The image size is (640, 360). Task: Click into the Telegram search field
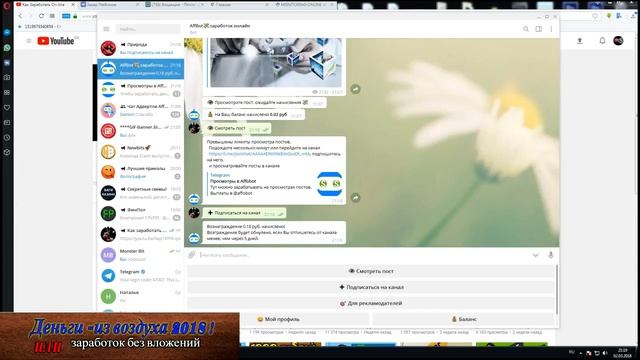148,29
